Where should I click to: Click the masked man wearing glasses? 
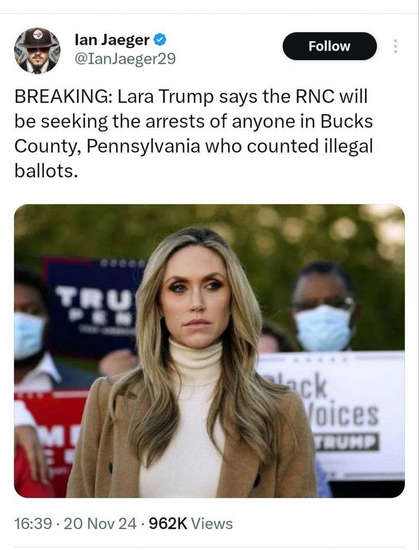(x=323, y=307)
